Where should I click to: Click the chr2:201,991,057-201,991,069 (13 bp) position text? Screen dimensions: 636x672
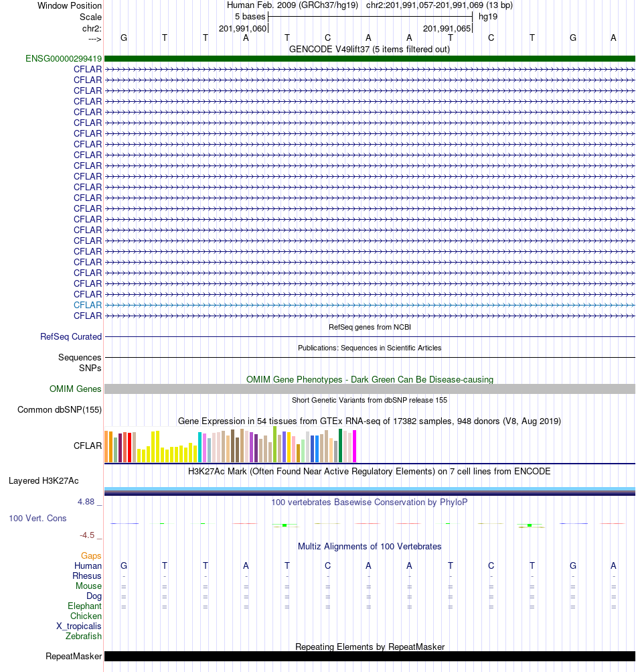point(439,5)
